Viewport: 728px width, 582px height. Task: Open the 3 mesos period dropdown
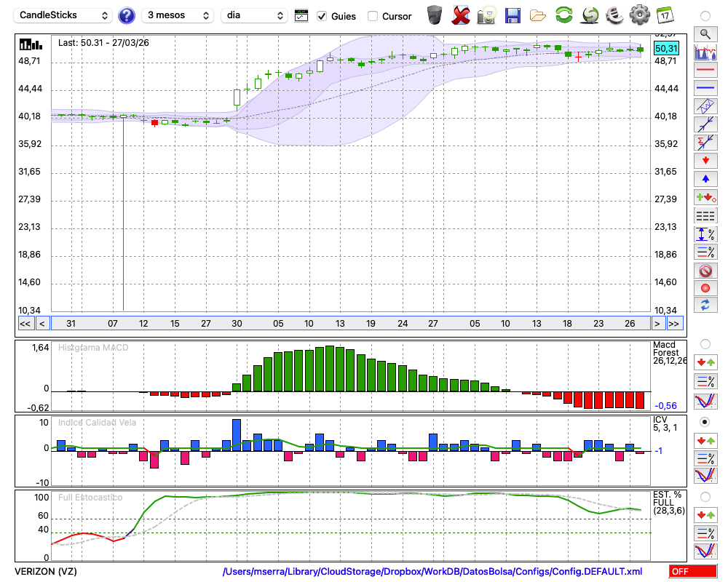tap(178, 15)
